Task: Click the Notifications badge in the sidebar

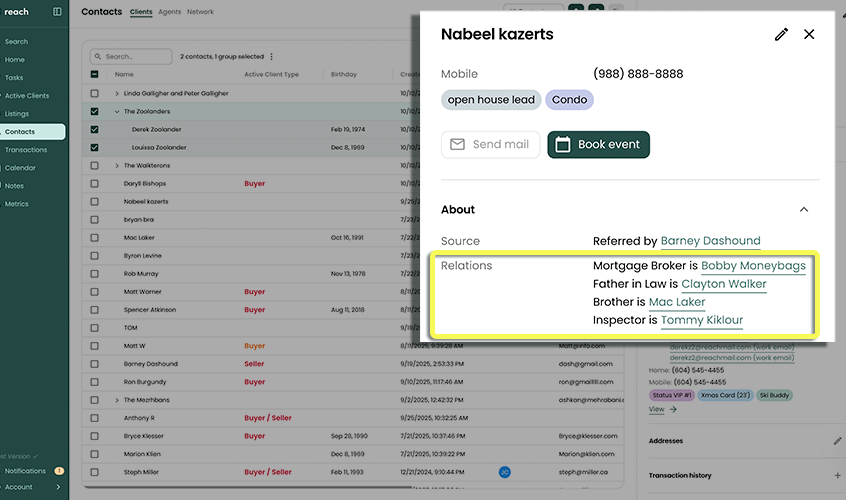Action: (59, 470)
